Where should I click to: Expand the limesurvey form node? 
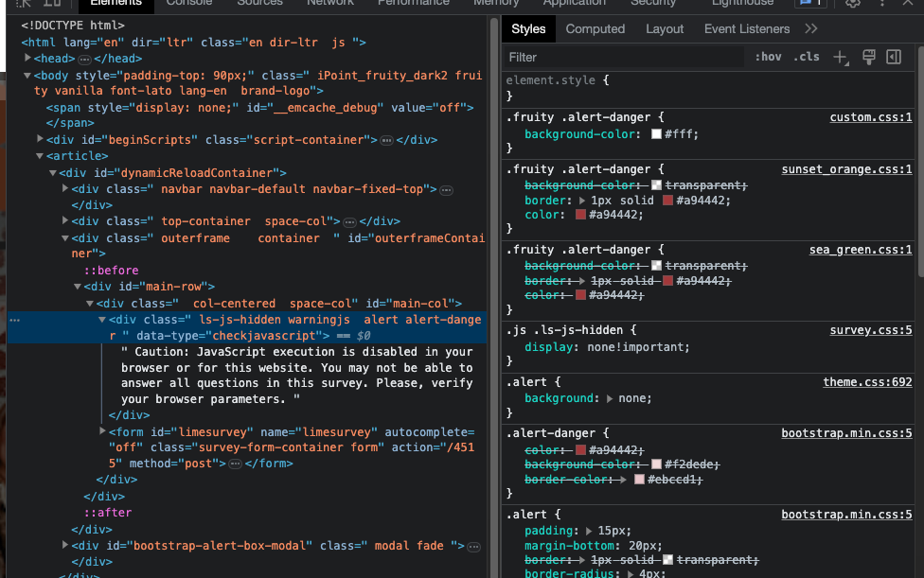[102, 431]
